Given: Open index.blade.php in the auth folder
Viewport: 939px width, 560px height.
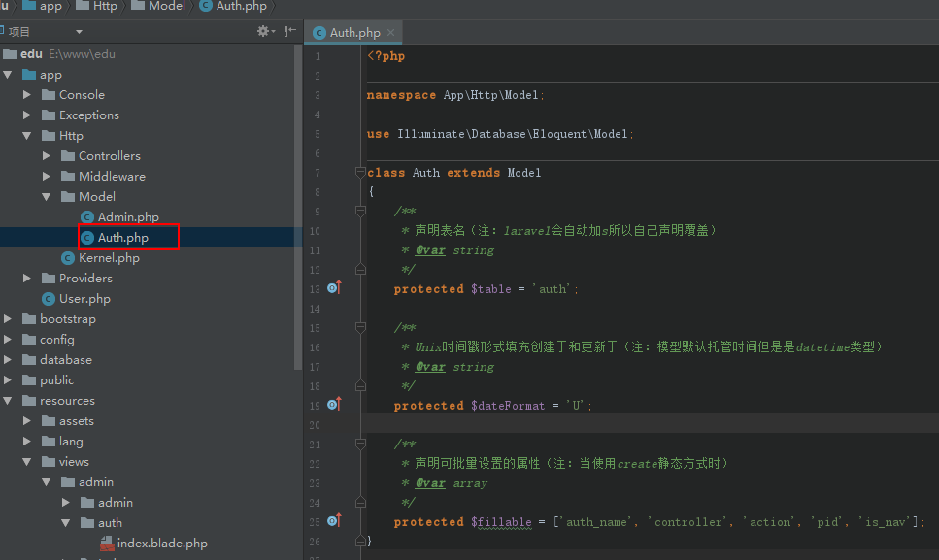Looking at the screenshot, I should pos(161,544).
